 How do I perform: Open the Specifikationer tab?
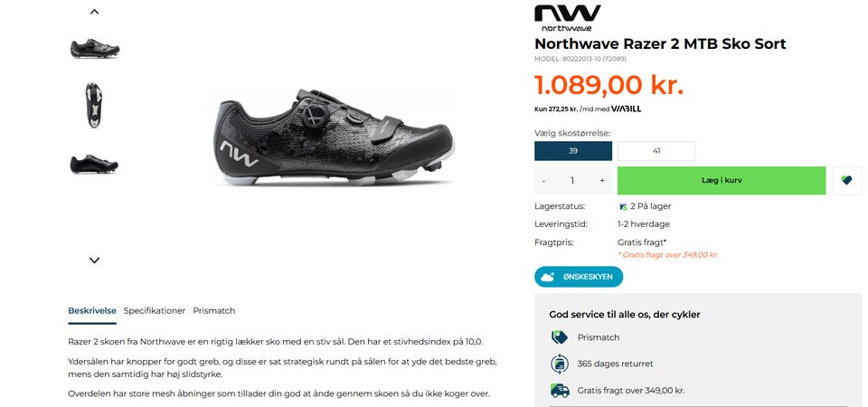(x=155, y=310)
